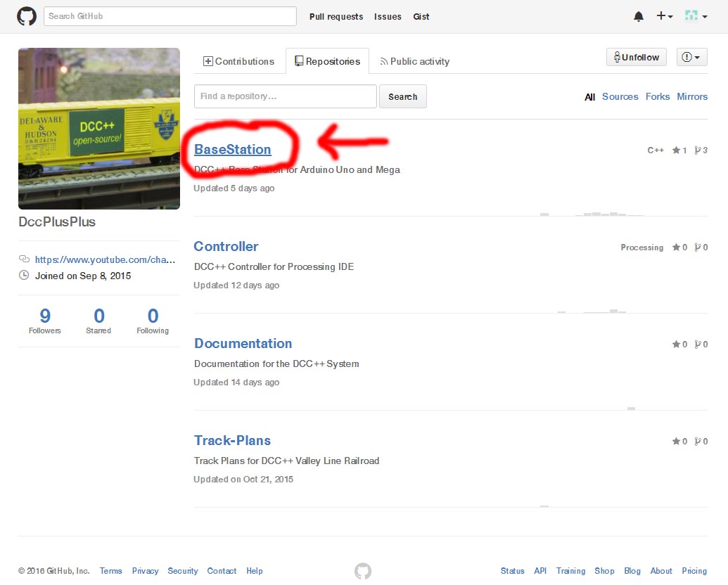Open the block or report user dropdown
728x585 pixels.
click(x=691, y=57)
